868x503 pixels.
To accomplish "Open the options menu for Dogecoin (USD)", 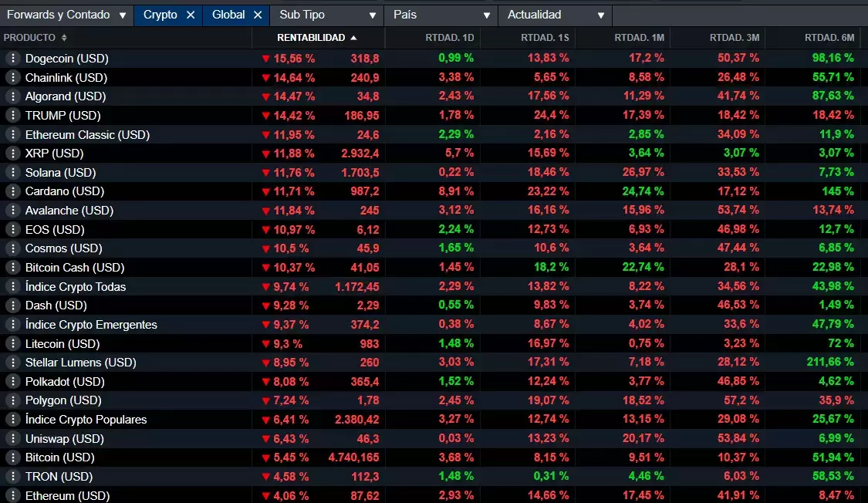I will [x=12, y=58].
